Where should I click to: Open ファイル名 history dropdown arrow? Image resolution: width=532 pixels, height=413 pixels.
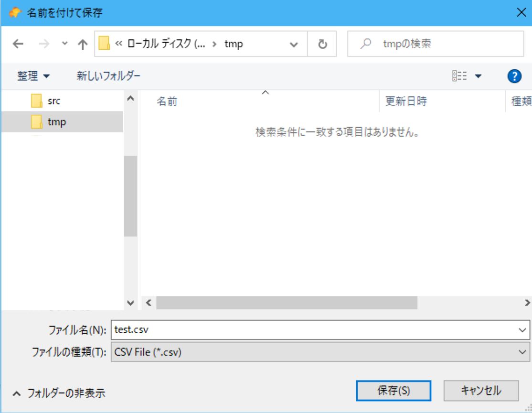click(522, 330)
